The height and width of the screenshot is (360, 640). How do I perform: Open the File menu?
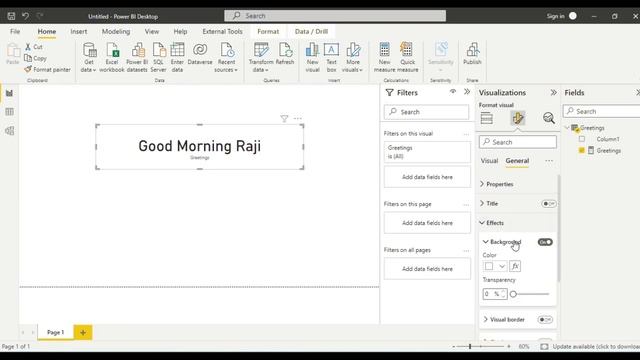15,31
